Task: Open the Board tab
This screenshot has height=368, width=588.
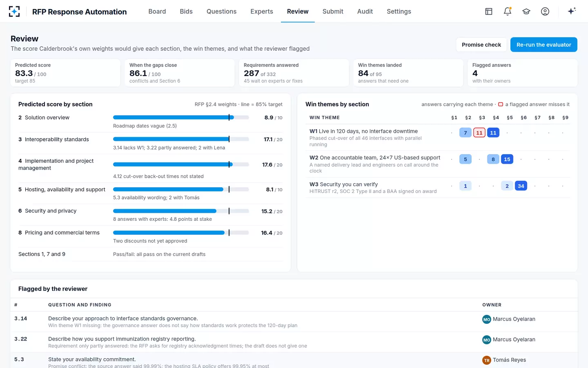Action: 157,11
